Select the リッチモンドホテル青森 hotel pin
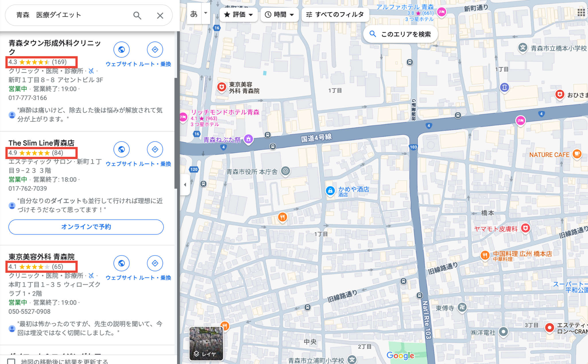The width and height of the screenshot is (588, 364). click(183, 117)
